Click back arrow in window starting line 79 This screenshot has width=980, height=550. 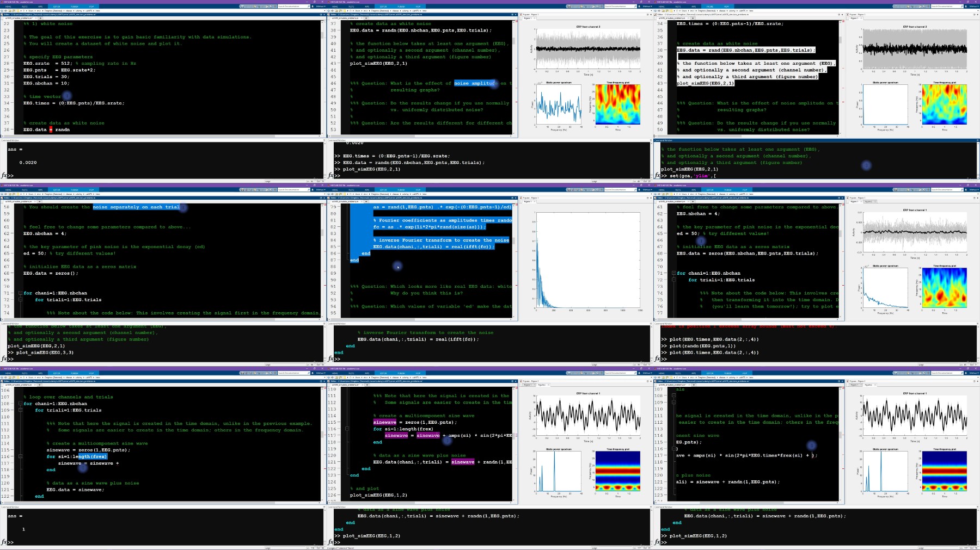[329, 194]
